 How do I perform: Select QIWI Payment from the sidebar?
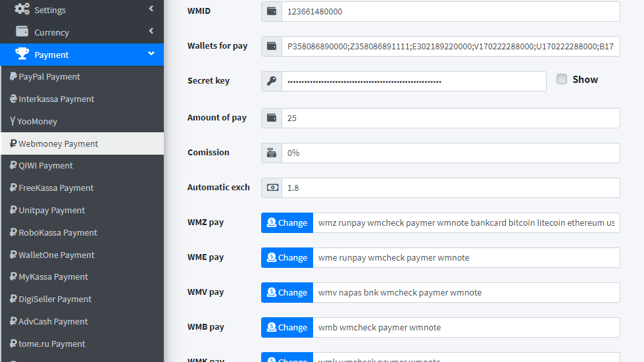pyautogui.click(x=45, y=165)
